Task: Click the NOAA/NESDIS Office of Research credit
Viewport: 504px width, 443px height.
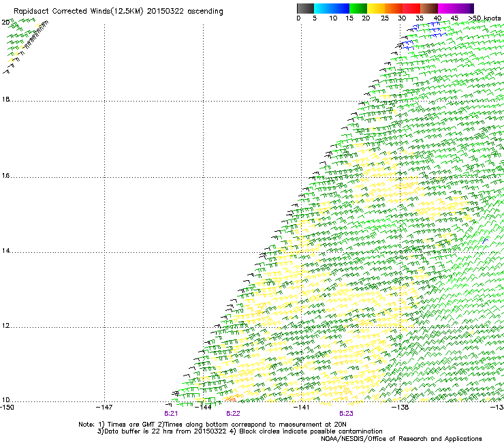Action: pos(401,439)
